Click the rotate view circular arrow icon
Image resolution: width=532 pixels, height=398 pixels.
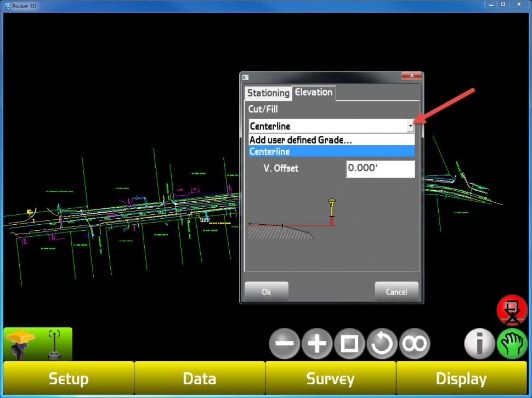pos(382,344)
